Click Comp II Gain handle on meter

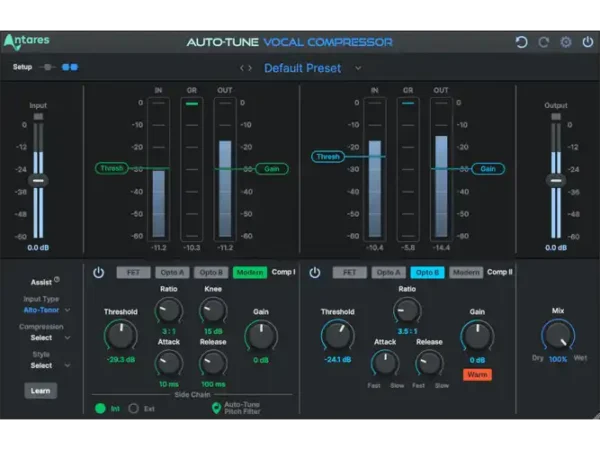488,169
